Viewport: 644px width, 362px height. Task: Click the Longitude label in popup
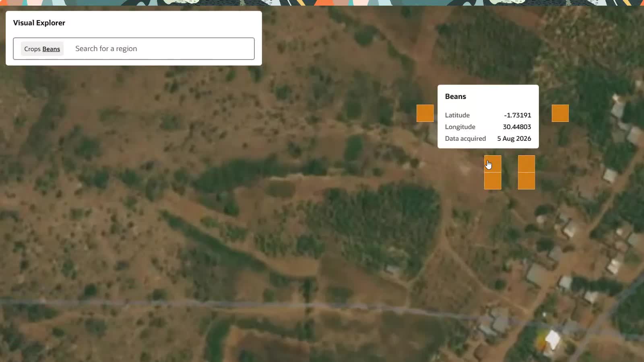pyautogui.click(x=460, y=127)
